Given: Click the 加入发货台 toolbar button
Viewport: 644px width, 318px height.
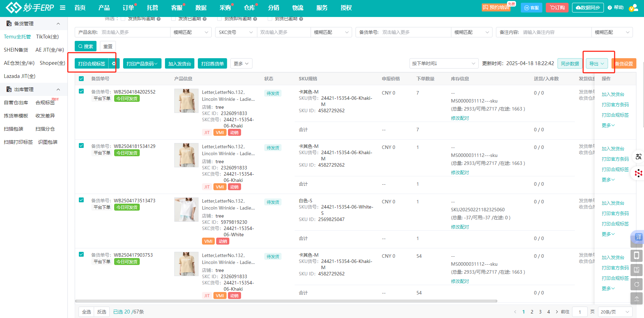Looking at the screenshot, I should [180, 64].
